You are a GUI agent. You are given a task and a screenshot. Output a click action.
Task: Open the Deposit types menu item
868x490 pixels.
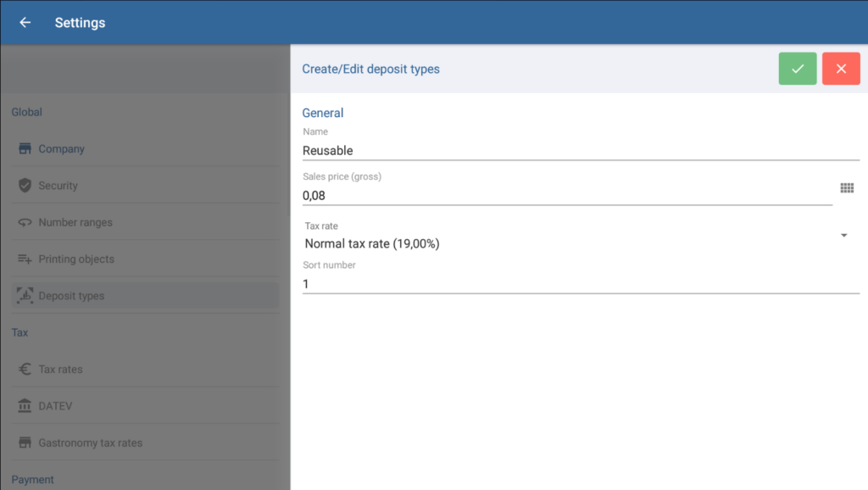pos(71,296)
